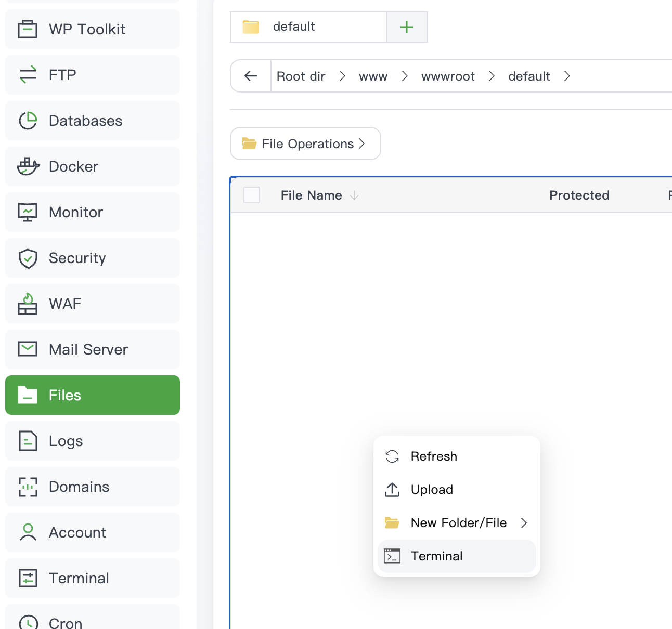Expand the File Operations dropdown

tap(305, 143)
